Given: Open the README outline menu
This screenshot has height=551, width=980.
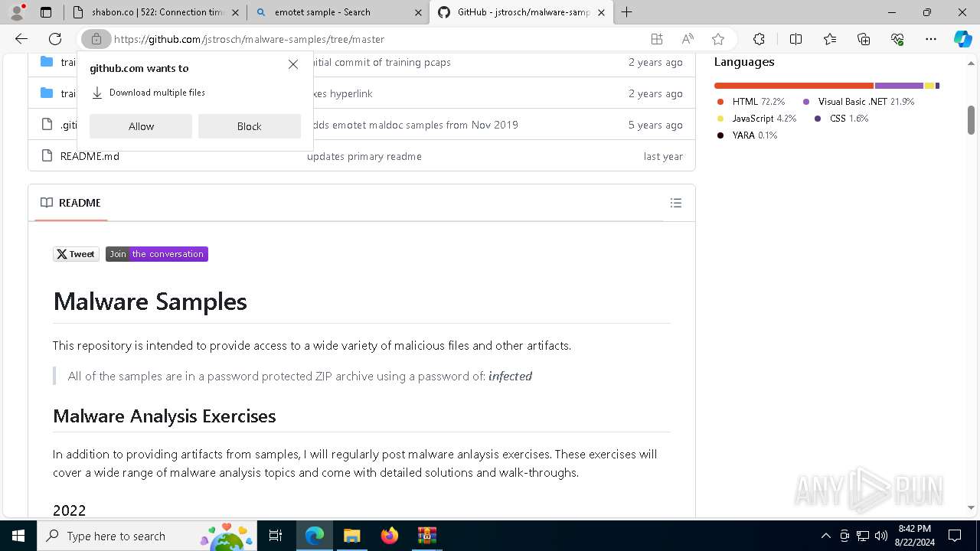Looking at the screenshot, I should pyautogui.click(x=675, y=203).
